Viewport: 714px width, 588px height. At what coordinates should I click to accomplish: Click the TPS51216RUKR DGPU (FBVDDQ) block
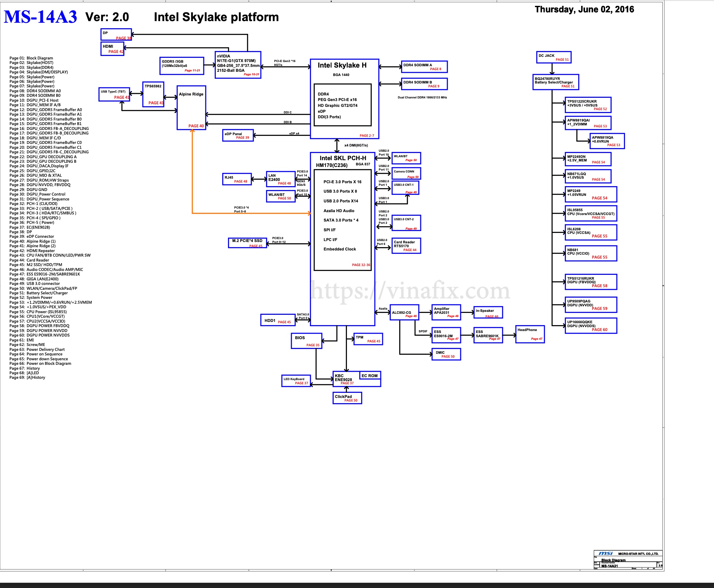[591, 282]
